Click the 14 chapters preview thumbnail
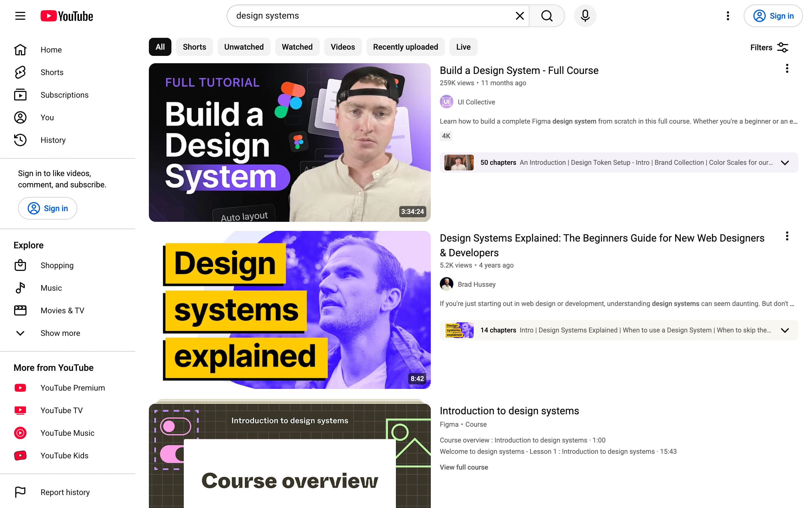The height and width of the screenshot is (508, 812). click(459, 330)
